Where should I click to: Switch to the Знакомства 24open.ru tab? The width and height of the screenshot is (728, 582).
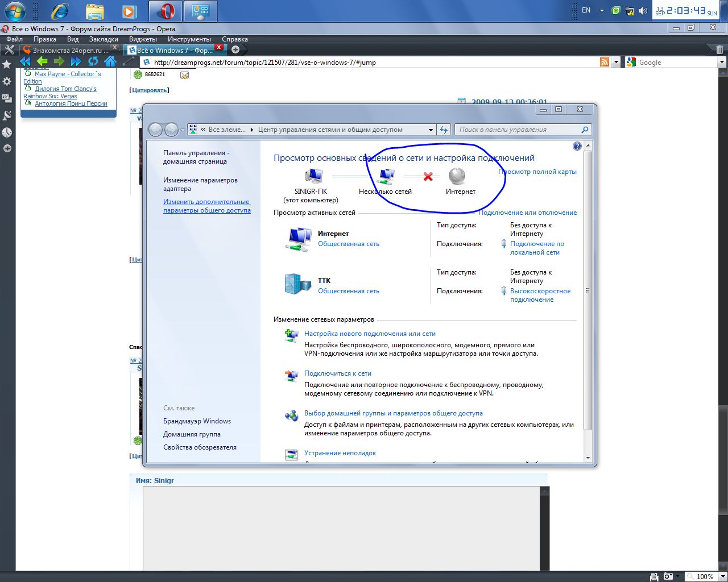click(x=70, y=50)
